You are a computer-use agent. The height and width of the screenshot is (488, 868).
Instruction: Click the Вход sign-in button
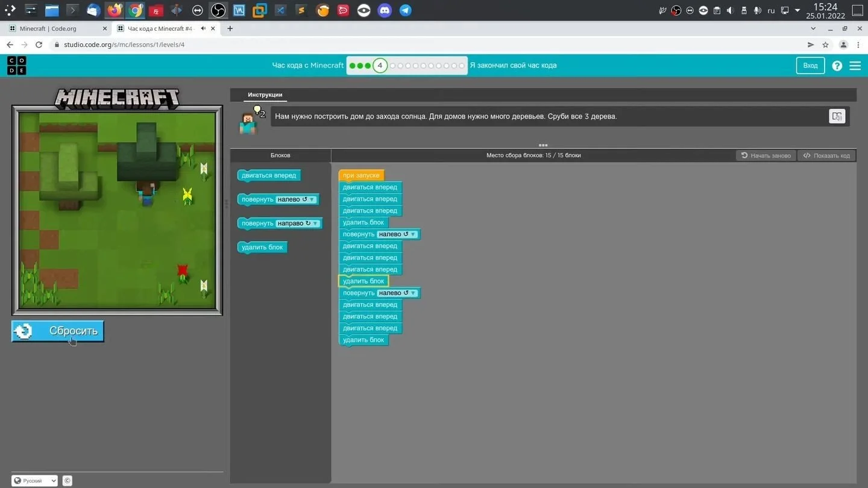[x=810, y=66]
